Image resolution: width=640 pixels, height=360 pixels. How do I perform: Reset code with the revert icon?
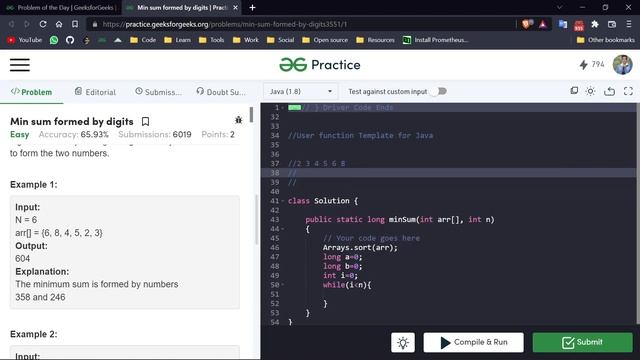pos(609,91)
